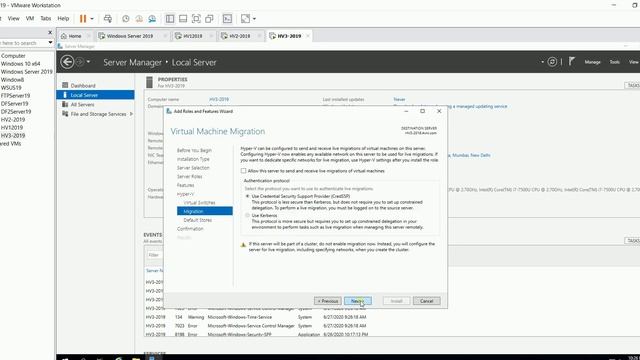Open the VM menu
The image size is (640, 360).
coord(30,18)
